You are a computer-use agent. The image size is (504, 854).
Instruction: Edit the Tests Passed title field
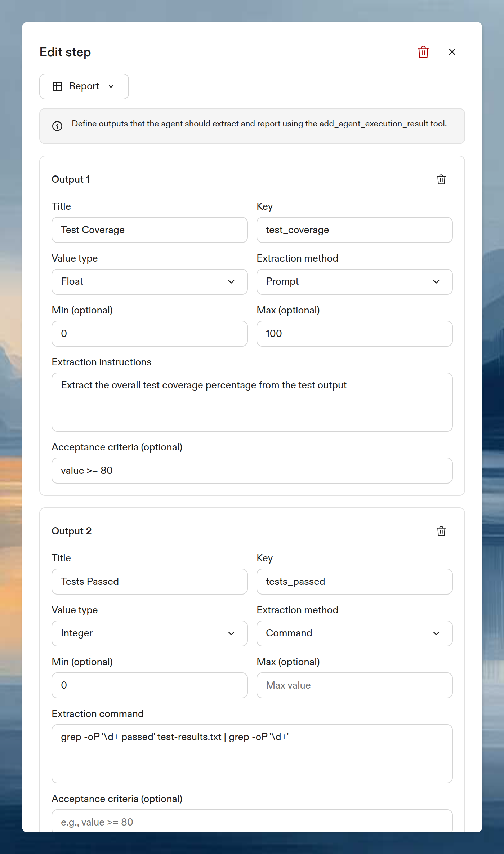[150, 582]
